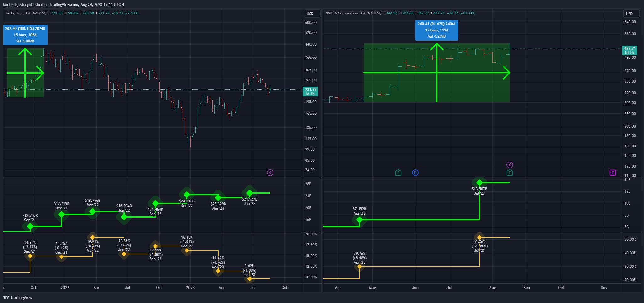Select NVIDIA measurement tooltip showing 240.41 (91.67%)
Image resolution: width=644 pixels, height=303 pixels.
pos(436,30)
